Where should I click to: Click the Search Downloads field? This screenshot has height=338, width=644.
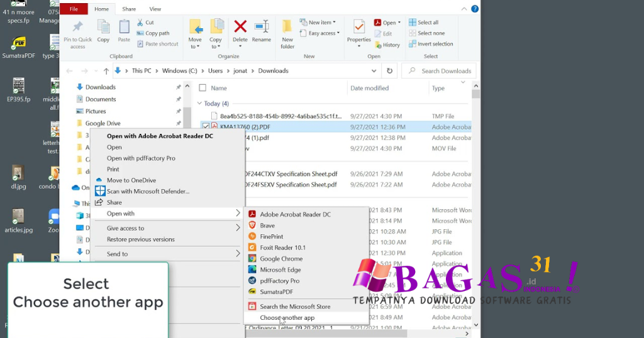coord(438,71)
